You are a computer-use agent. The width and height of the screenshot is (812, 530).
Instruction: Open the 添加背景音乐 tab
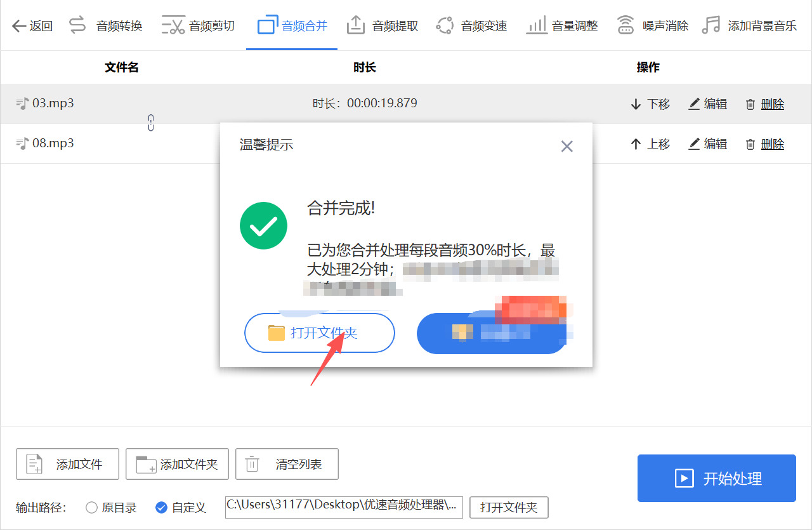[749, 26]
